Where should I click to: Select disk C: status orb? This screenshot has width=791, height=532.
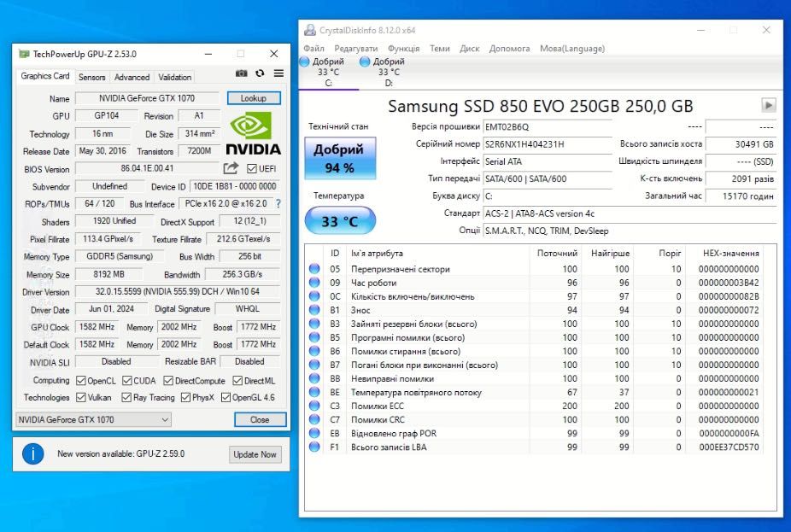tap(304, 61)
